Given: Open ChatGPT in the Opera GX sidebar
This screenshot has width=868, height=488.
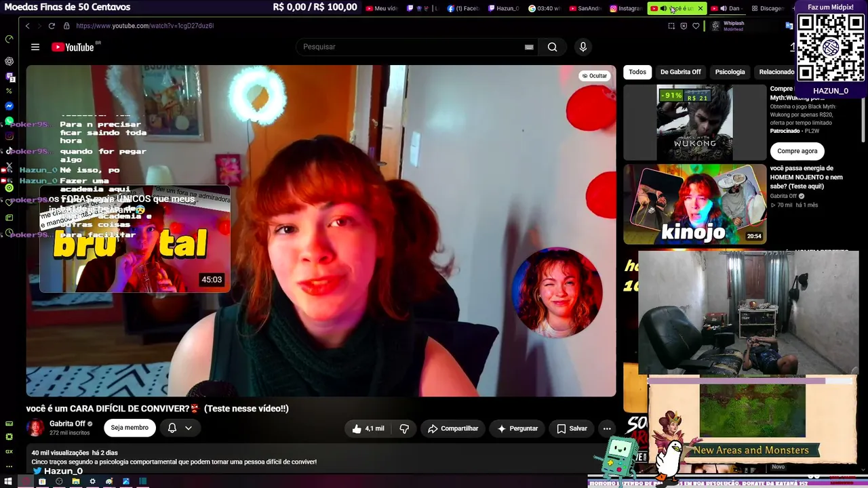Looking at the screenshot, I should pyautogui.click(x=9, y=61).
